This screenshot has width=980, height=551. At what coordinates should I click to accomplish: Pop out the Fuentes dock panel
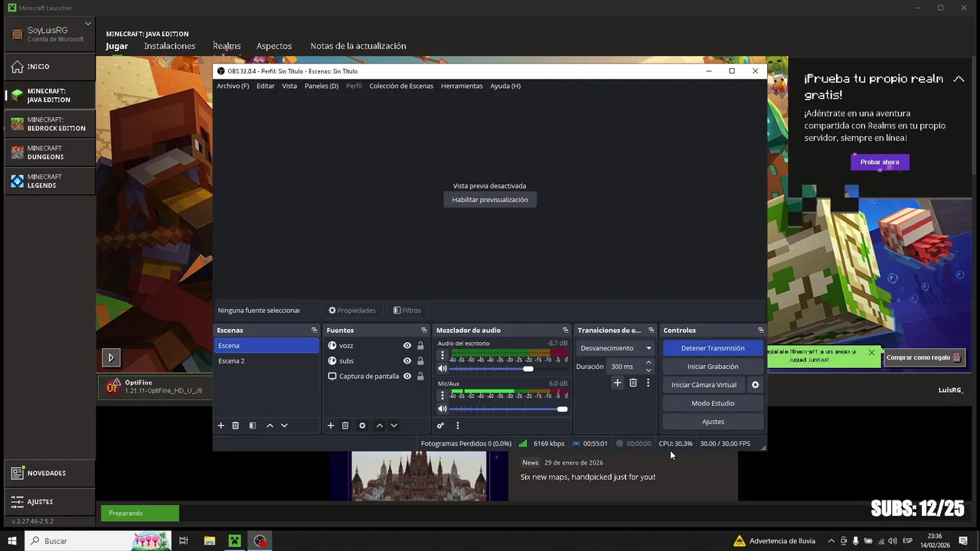point(423,330)
